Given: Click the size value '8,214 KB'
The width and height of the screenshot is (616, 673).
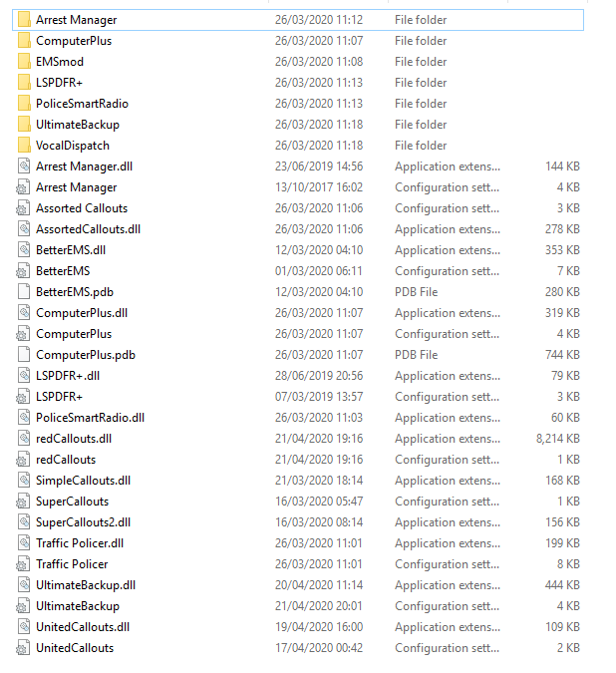Looking at the screenshot, I should click(557, 439).
